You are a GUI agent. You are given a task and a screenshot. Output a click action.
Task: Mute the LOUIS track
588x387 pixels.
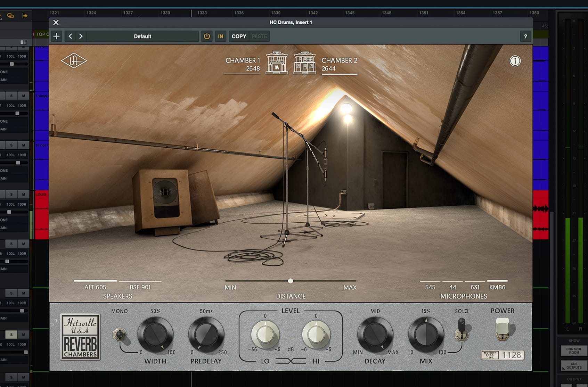[23, 195]
